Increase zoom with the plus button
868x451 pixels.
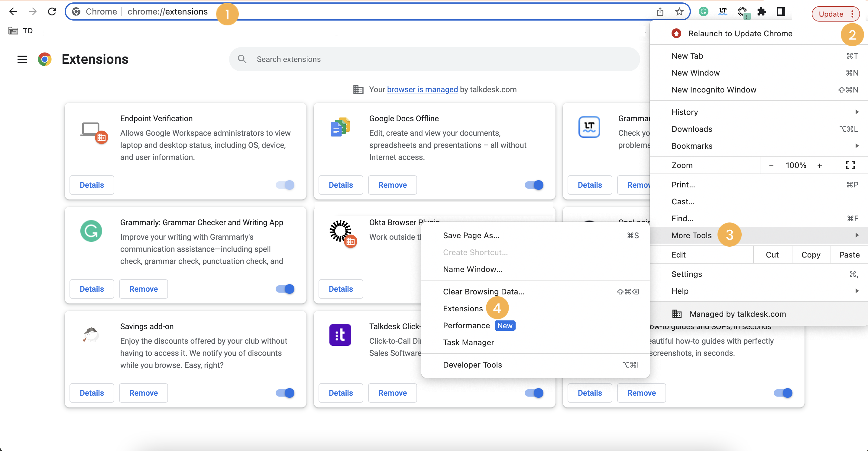[x=819, y=166]
